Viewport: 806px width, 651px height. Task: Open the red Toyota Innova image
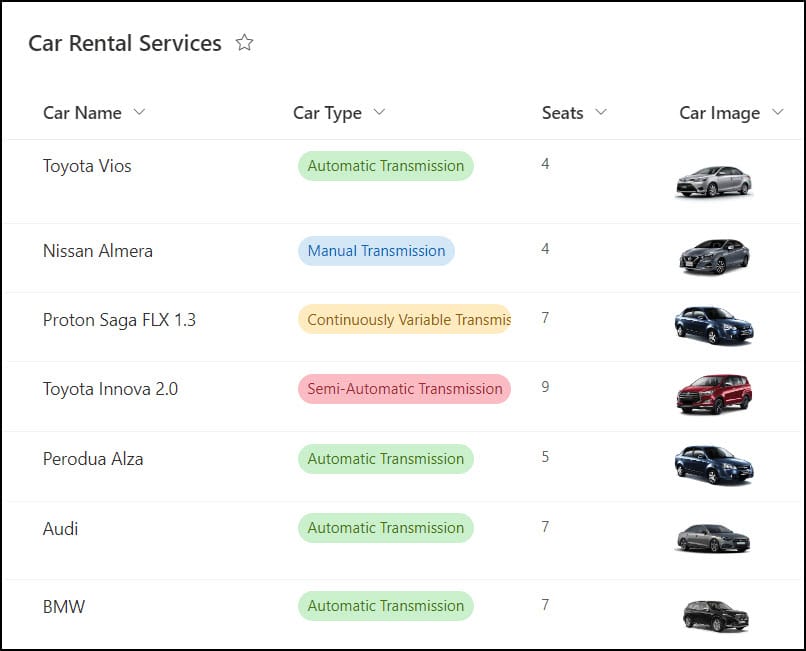pyautogui.click(x=714, y=394)
